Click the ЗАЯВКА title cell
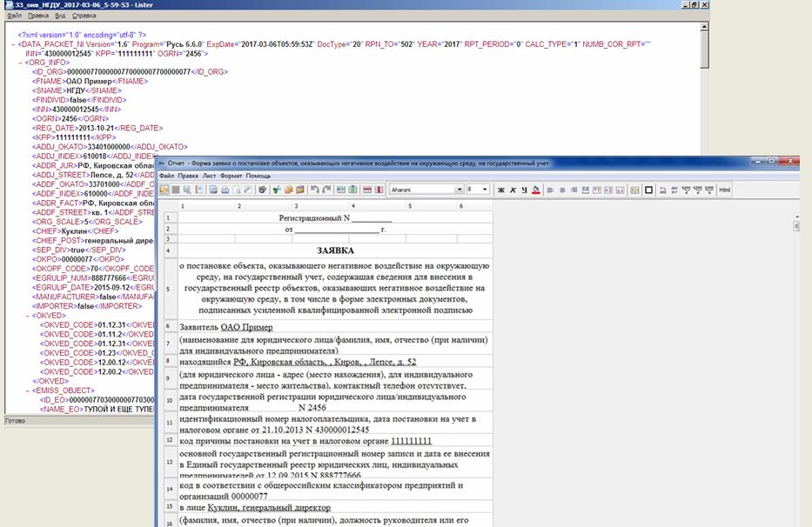The width and height of the screenshot is (812, 527). [335, 250]
